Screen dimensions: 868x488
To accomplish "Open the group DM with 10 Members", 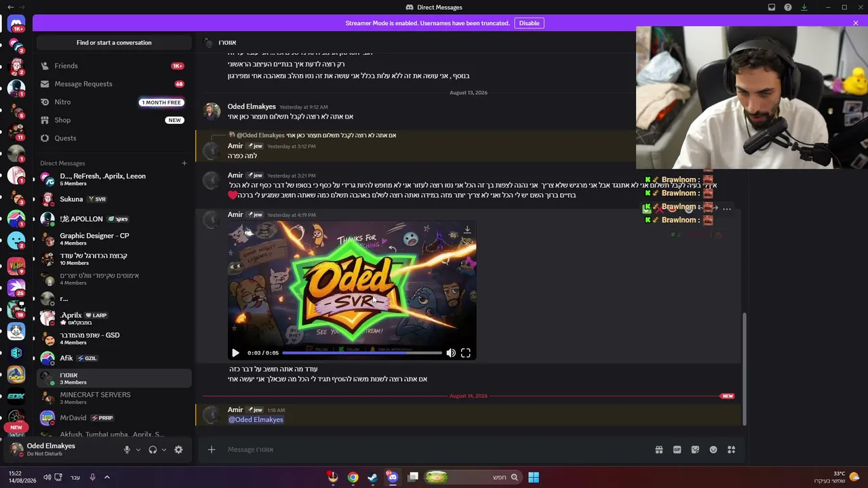I will [x=113, y=259].
